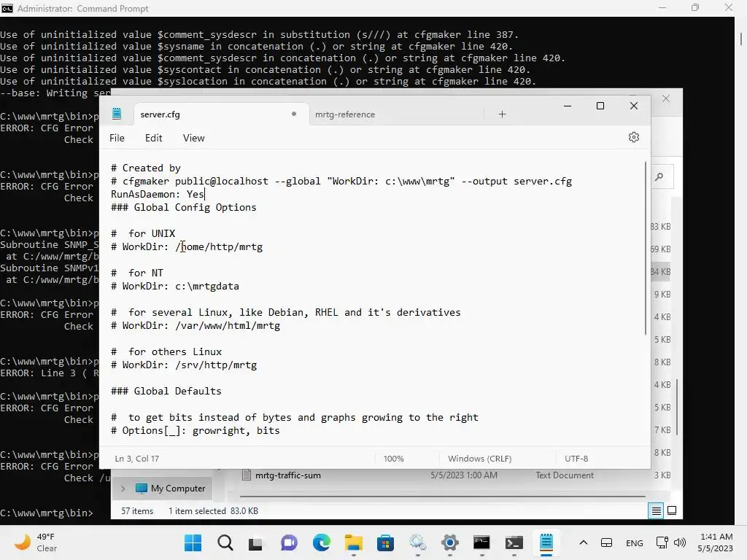Click '### Global Config Options' line
Viewport: 747px width, 560px height.
[183, 208]
